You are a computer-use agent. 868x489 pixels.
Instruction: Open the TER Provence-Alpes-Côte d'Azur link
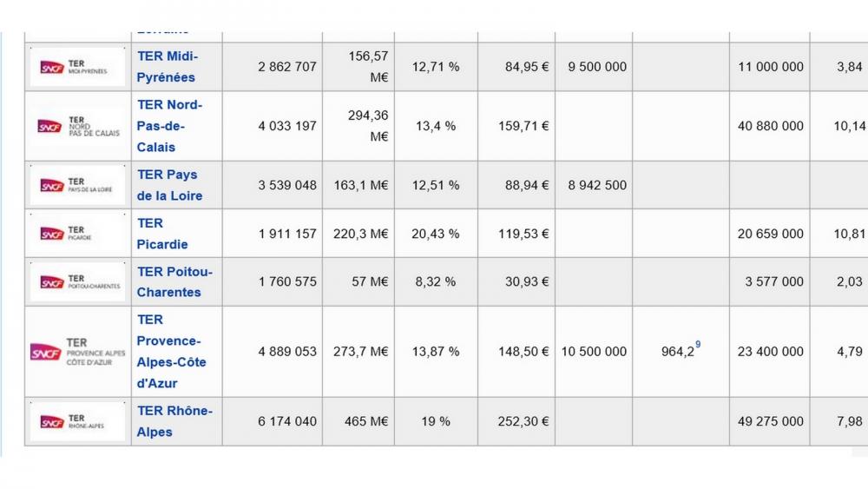tap(171, 352)
